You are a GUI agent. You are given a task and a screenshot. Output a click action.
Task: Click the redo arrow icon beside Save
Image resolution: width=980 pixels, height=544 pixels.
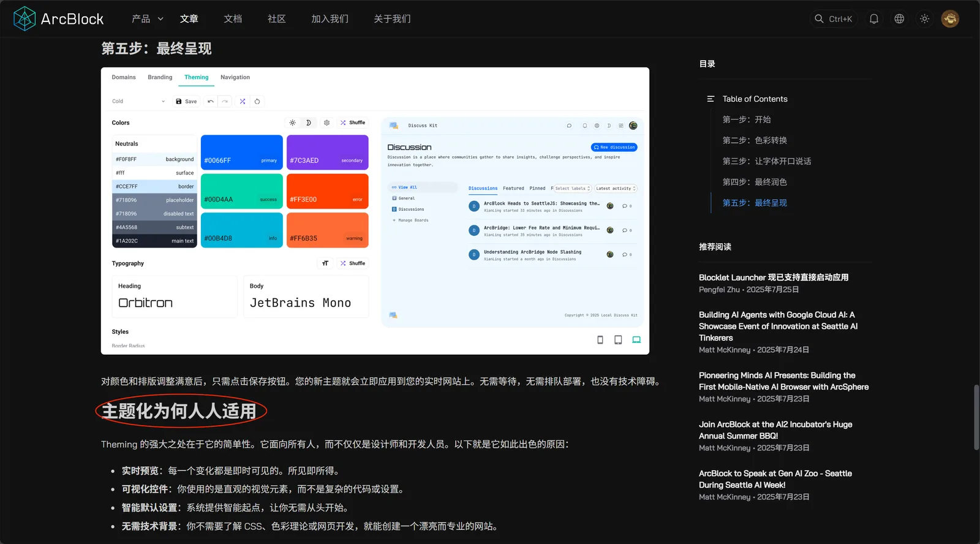[225, 102]
